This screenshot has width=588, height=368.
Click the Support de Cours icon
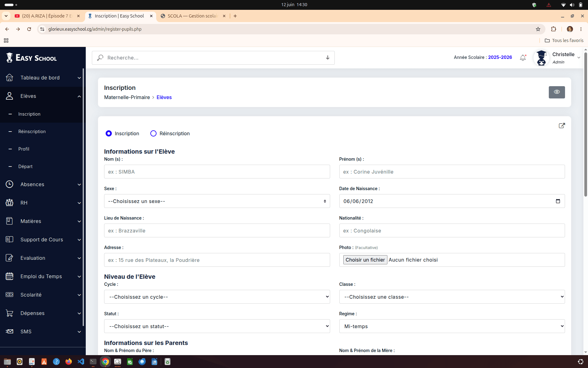(9, 240)
